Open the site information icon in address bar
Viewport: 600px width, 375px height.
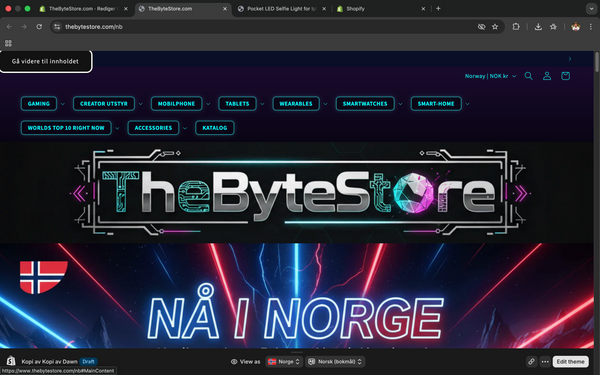pos(57,27)
